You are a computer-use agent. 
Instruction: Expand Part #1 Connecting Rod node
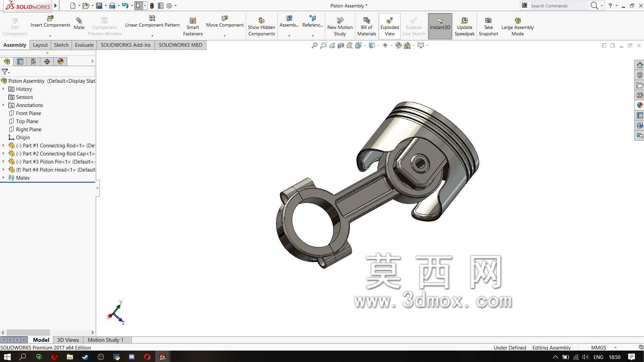[x=3, y=146]
